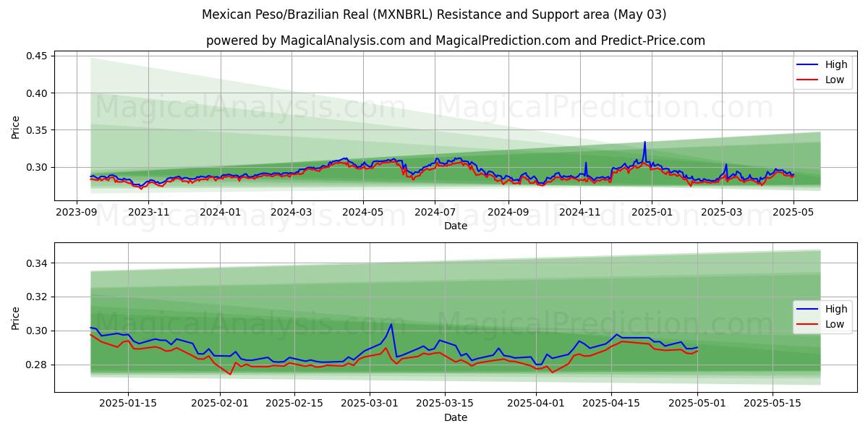This screenshot has height=434, width=868.
Task: Click the 'powered by MagicalAnalysis.com' subtitle
Action: click(x=456, y=41)
